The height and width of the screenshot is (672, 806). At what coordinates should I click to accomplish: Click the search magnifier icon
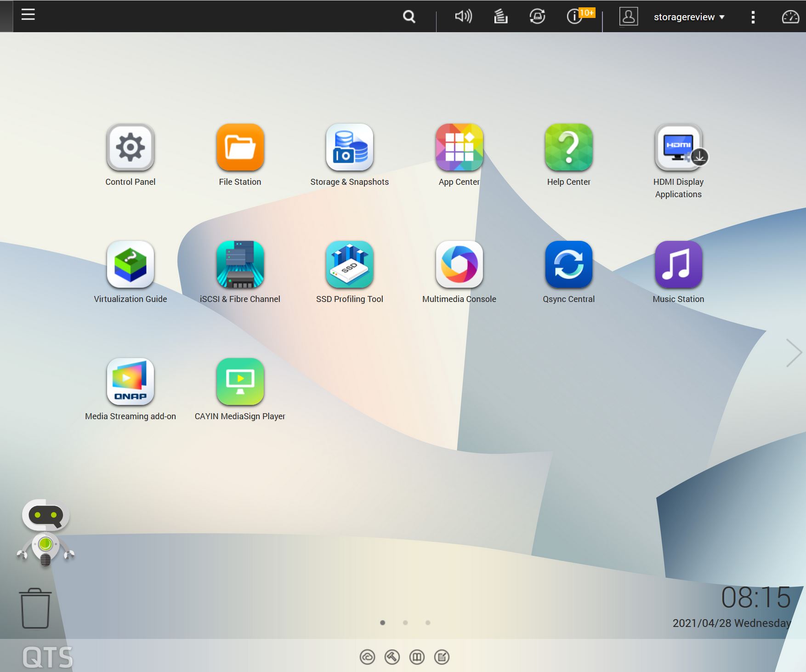[409, 17]
